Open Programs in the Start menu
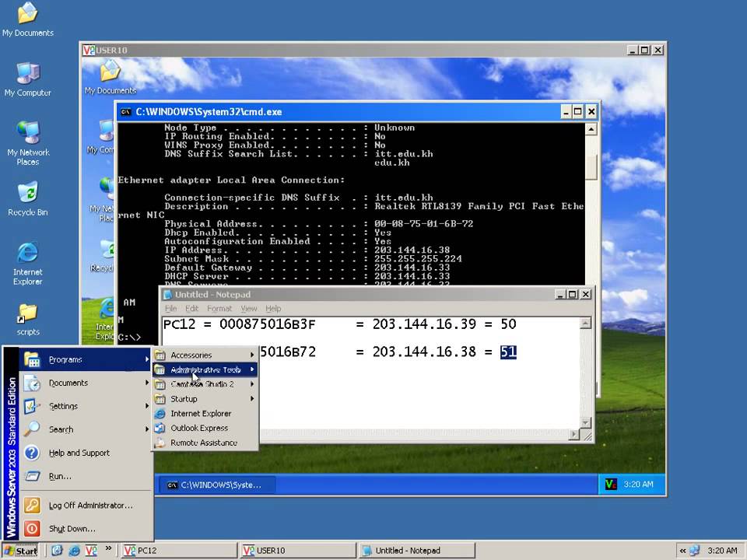The image size is (747, 560). pos(86,359)
